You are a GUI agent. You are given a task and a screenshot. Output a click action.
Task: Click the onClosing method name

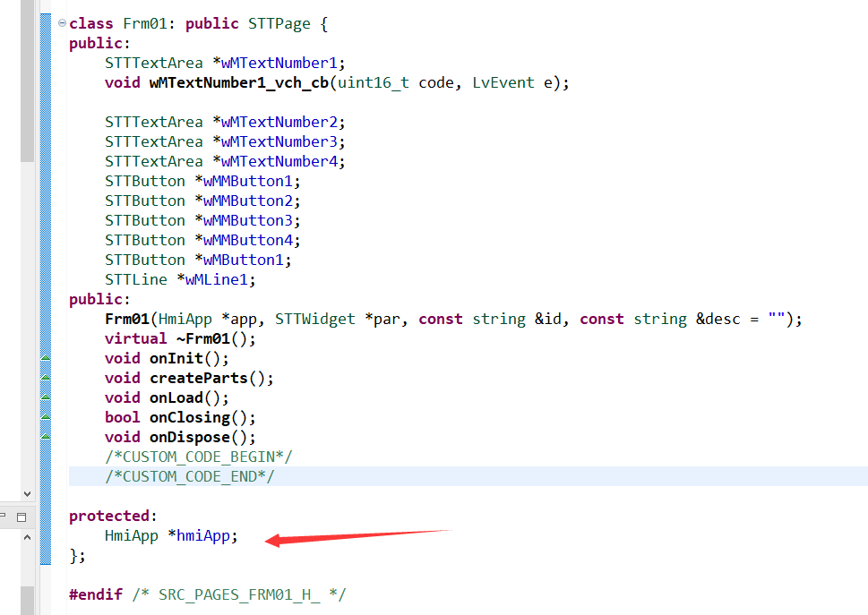(189, 417)
